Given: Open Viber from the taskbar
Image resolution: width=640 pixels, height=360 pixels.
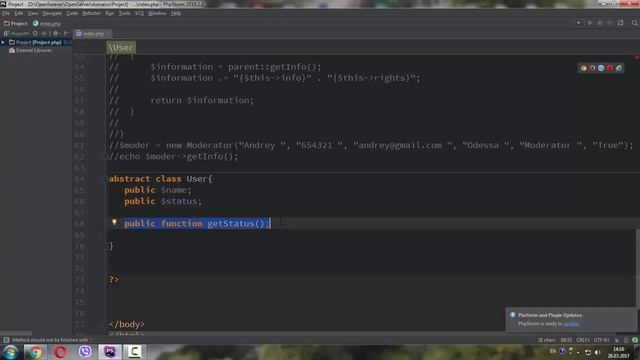Looking at the screenshot, I should point(85,352).
